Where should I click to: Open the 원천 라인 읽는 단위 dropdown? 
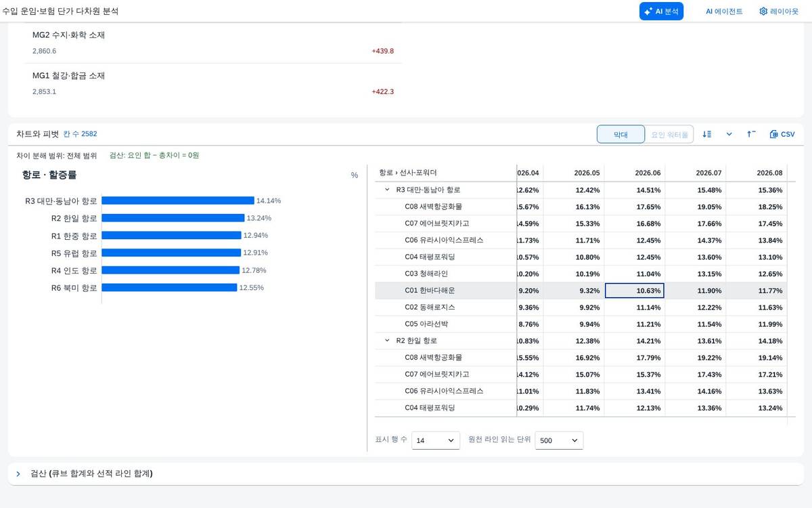[x=559, y=440]
